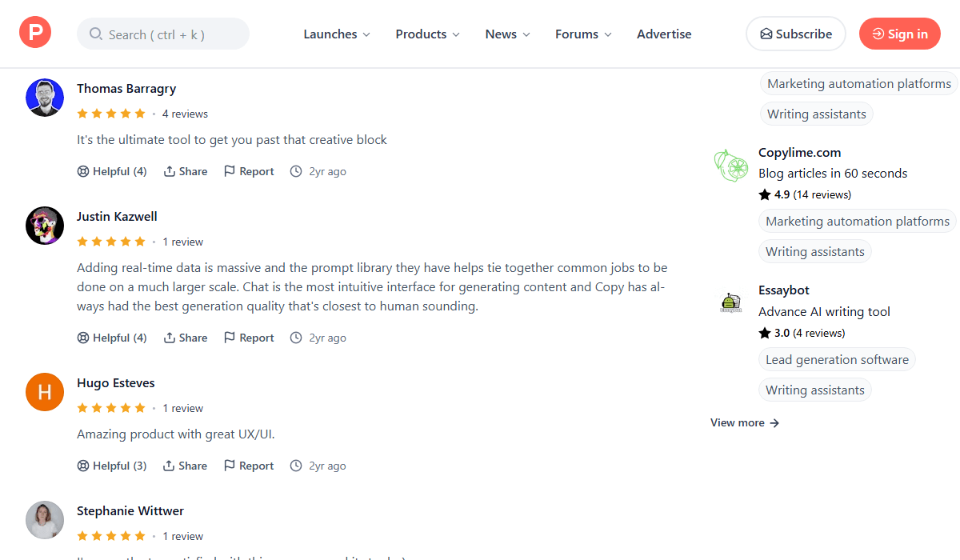The image size is (960, 560).
Task: Mark Thomas Barragry's review as Helpful
Action: [x=112, y=171]
